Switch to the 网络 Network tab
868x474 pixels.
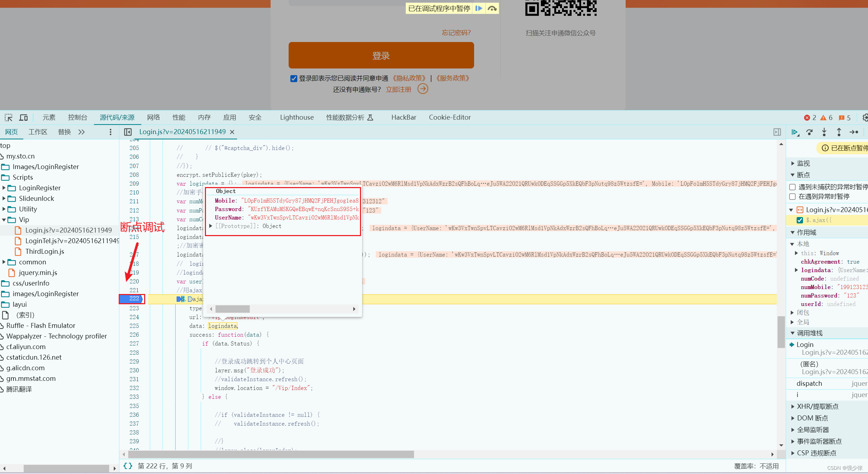[153, 118]
